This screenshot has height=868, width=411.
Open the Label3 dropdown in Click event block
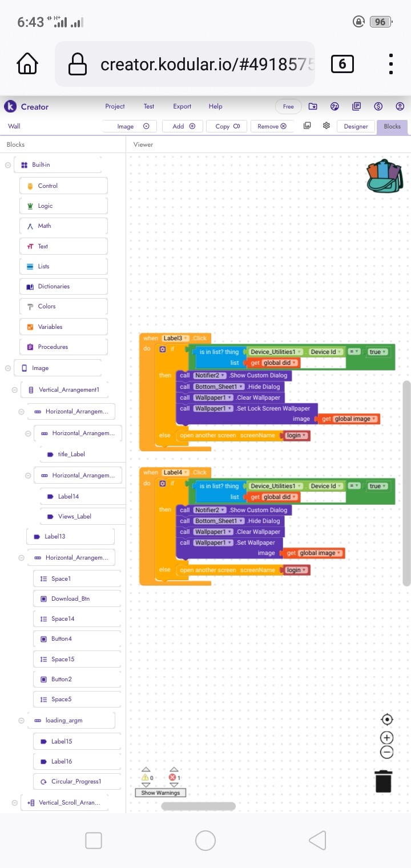pyautogui.click(x=175, y=338)
